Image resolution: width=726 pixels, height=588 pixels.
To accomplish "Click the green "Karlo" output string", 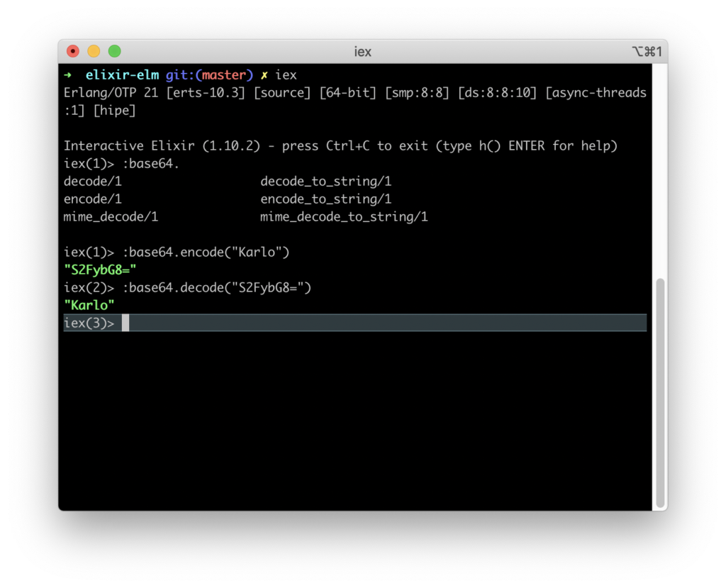I will (x=89, y=306).
